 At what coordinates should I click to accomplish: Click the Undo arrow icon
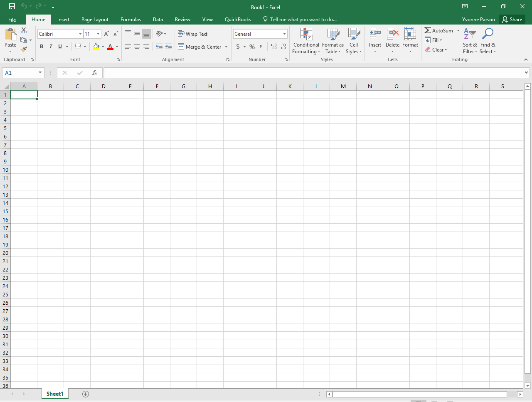coord(24,6)
